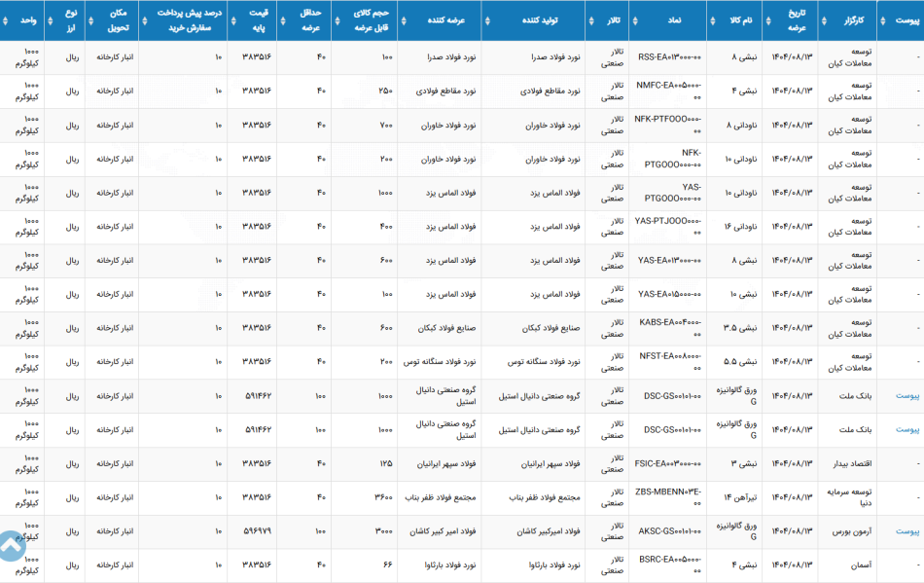
Task: Sort by حداقل عرضه arrow icon
Action: 283,21
